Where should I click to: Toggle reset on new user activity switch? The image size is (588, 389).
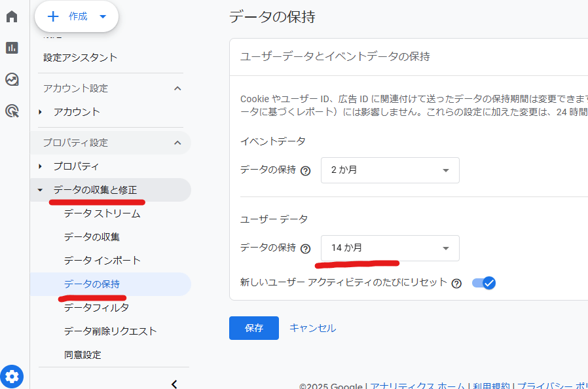tap(484, 283)
